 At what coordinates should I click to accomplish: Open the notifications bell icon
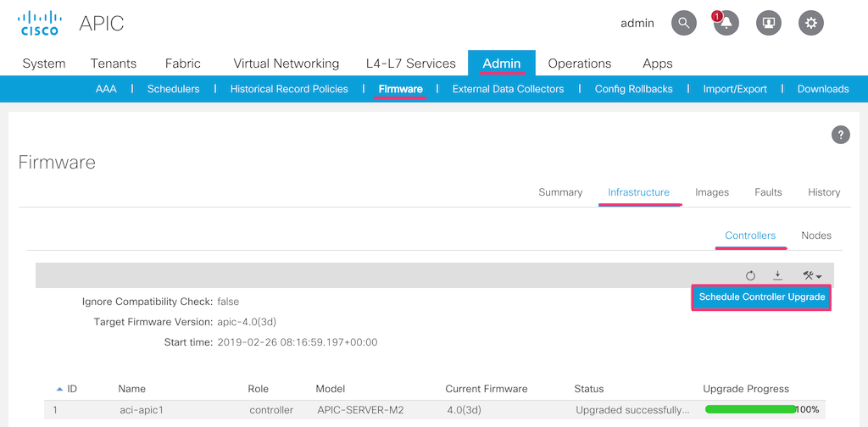[726, 23]
